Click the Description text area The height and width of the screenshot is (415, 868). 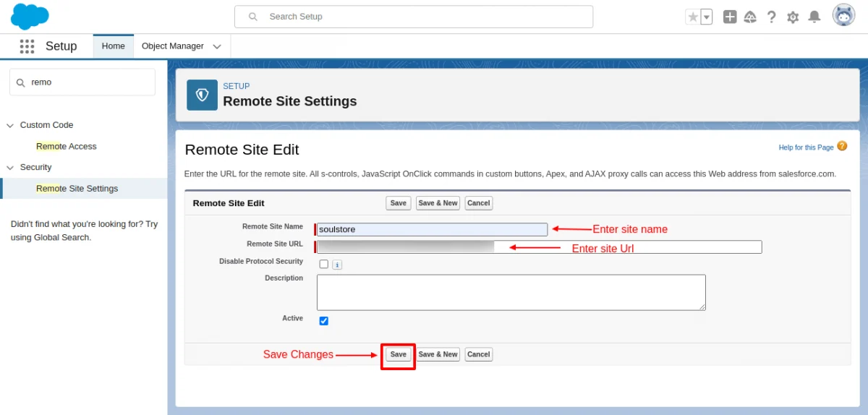pos(511,292)
